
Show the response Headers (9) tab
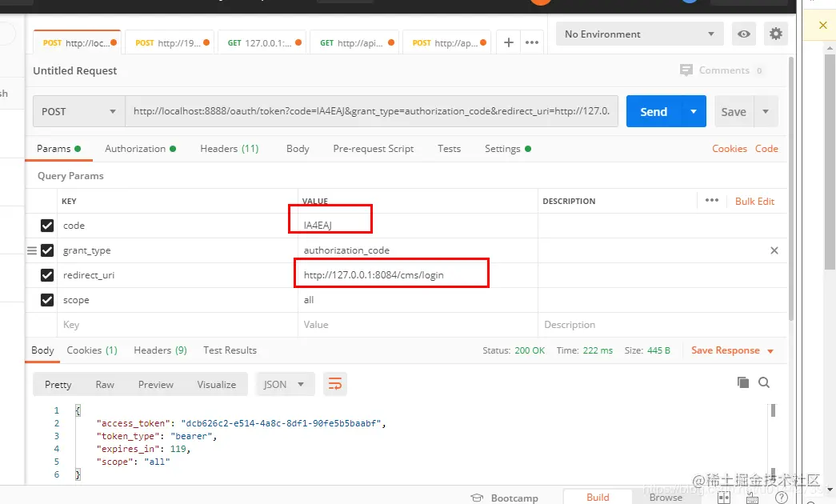tap(160, 350)
